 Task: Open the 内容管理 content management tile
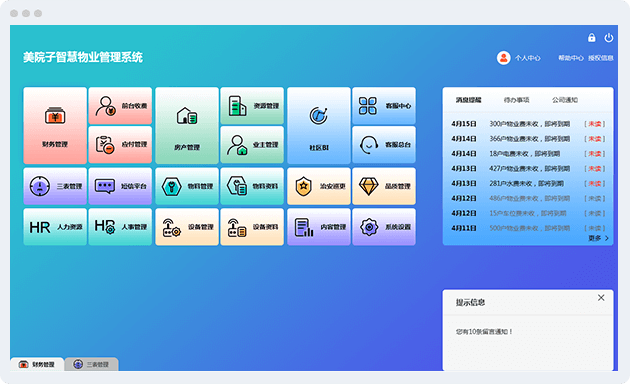(319, 227)
